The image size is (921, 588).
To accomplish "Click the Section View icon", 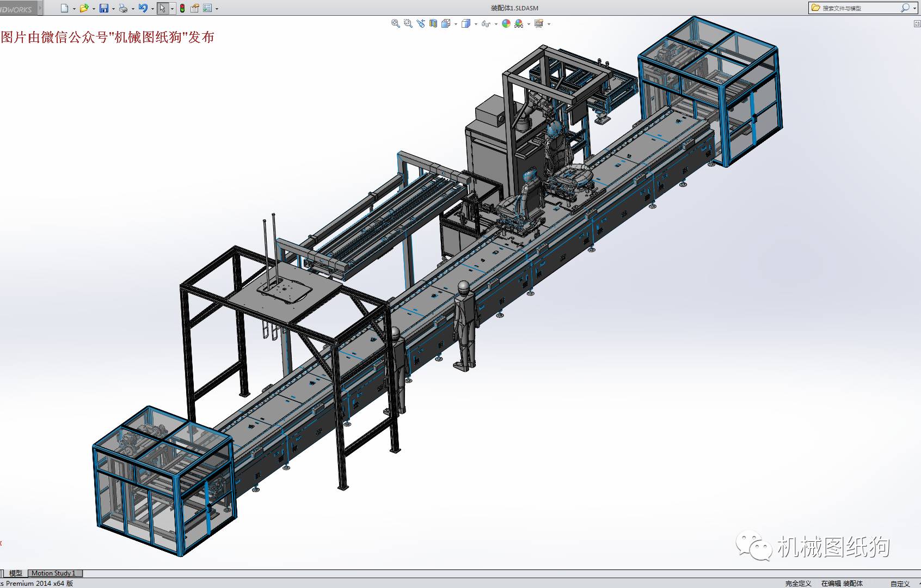I will point(433,23).
